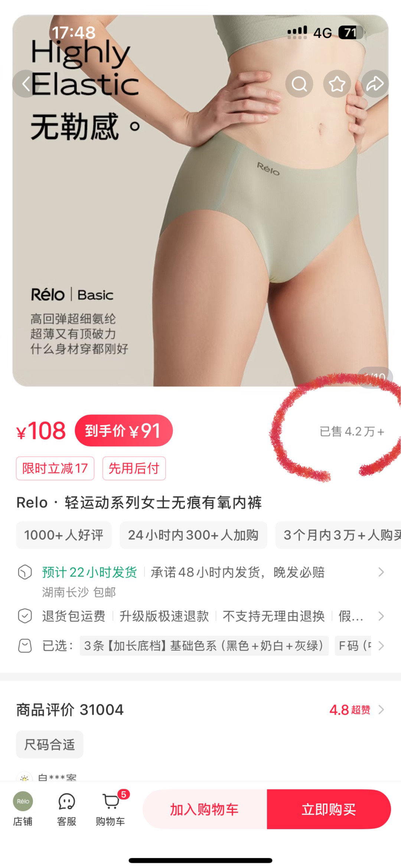Select the 限时立减17 discount tag

55,468
